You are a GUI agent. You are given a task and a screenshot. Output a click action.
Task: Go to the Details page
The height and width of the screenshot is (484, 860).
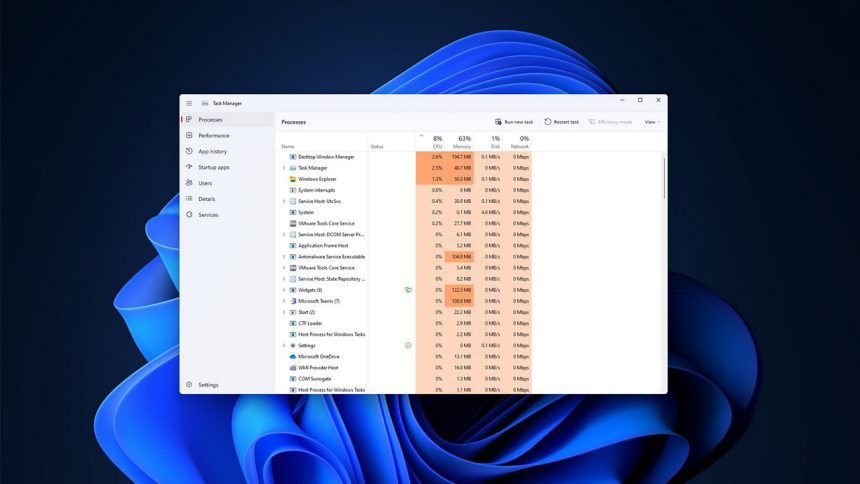227,199
